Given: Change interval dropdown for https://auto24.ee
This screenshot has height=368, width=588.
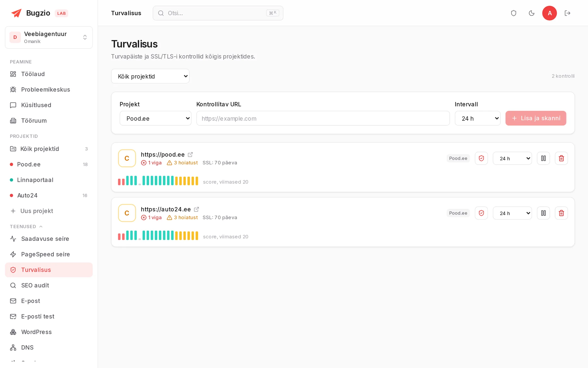Looking at the screenshot, I should click(512, 213).
